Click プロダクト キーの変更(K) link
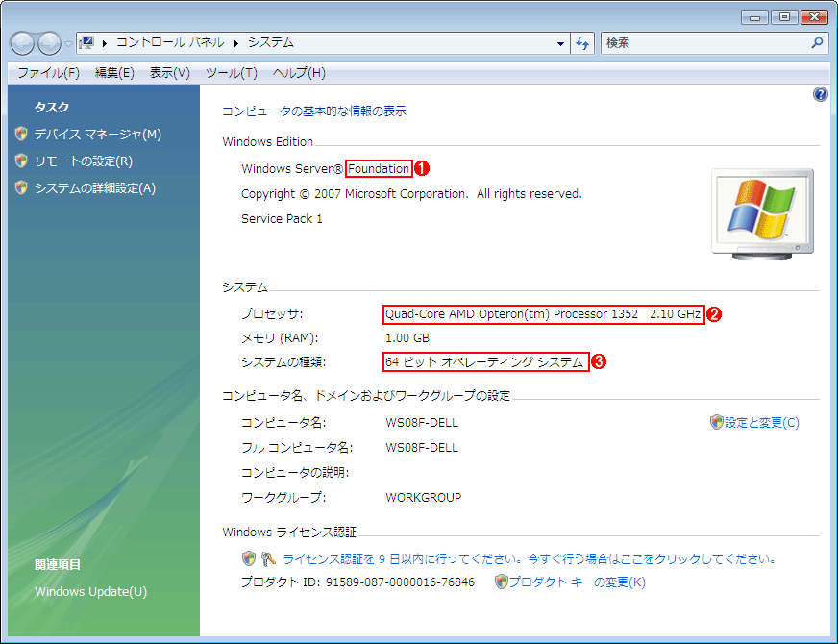 click(x=578, y=582)
